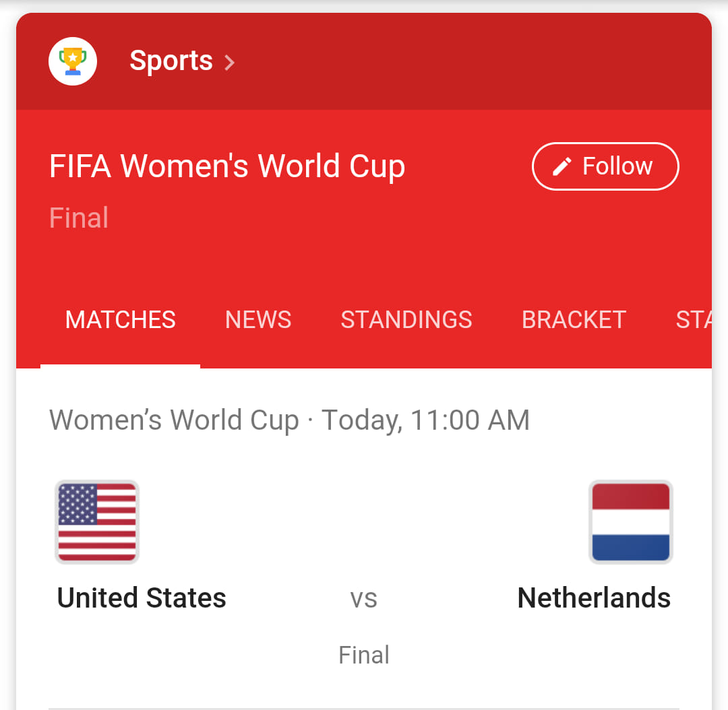Click the trophy Sports icon
The height and width of the screenshot is (710, 728).
73,61
